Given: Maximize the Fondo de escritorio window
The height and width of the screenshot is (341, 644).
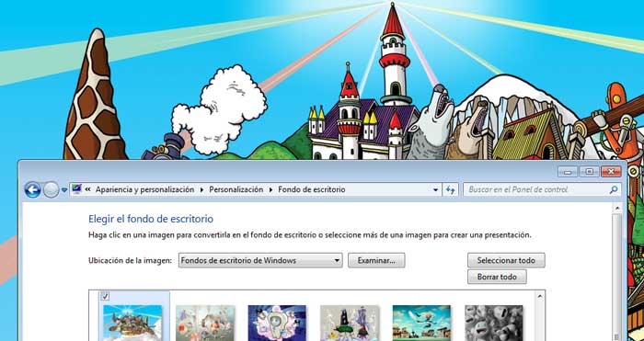Looking at the screenshot, I should pyautogui.click(x=590, y=172).
